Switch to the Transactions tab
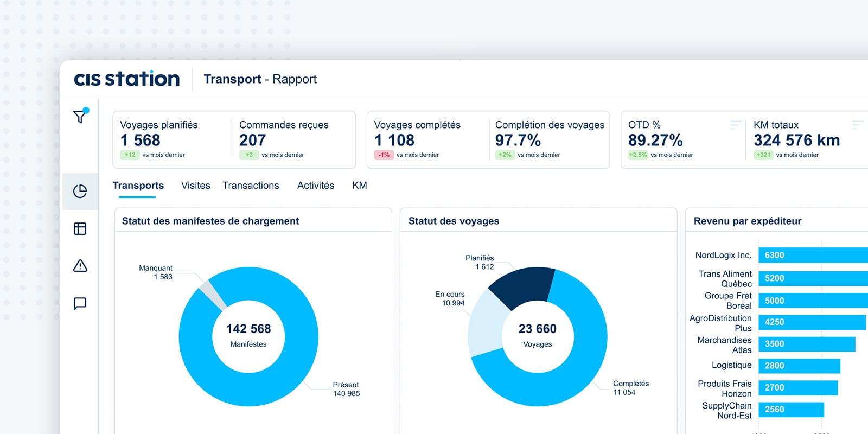 pyautogui.click(x=251, y=186)
